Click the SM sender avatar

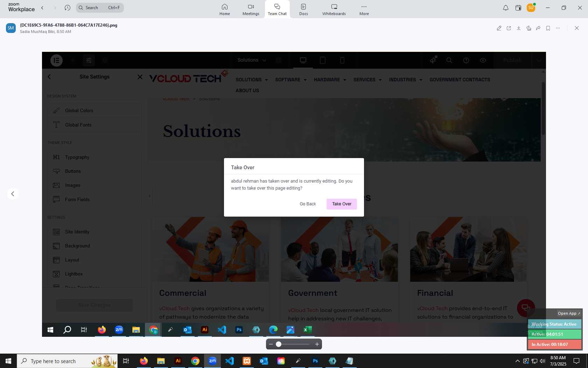(x=11, y=28)
